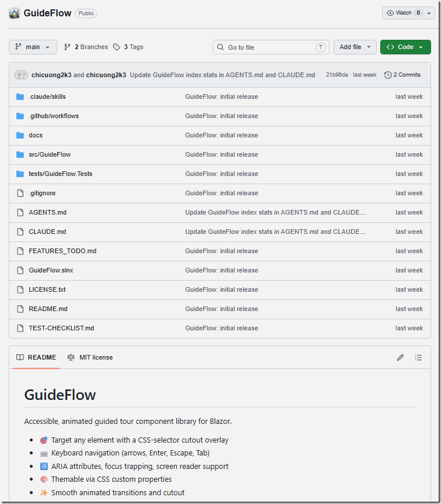Click the docs folder icon
This screenshot has width=441, height=504.
[x=20, y=135]
